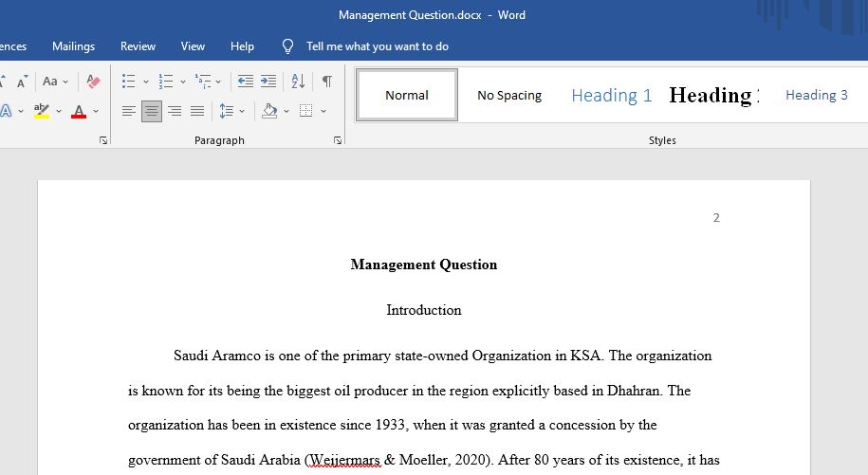
Task: Open Line Spacing dropdown arrow
Action: [x=242, y=111]
